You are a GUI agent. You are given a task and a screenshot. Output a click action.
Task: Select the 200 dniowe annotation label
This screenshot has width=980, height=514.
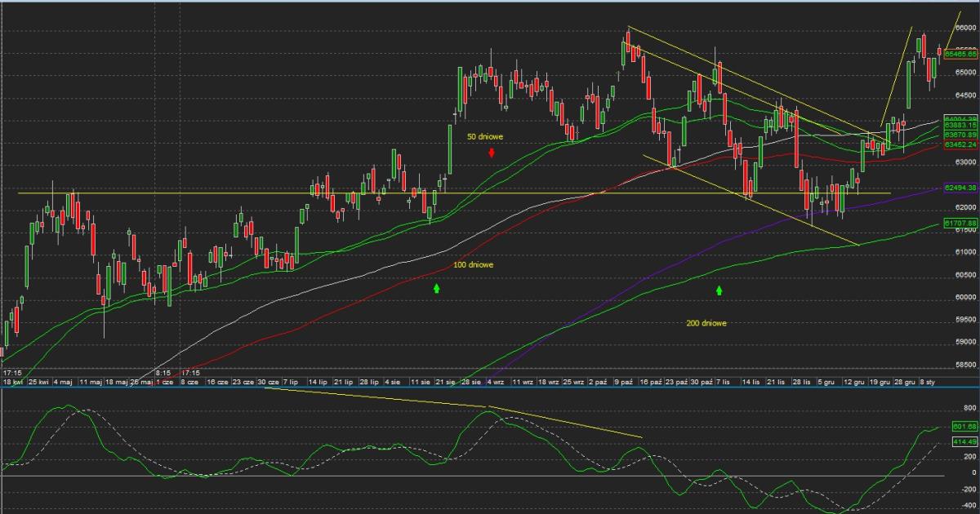[x=706, y=323]
